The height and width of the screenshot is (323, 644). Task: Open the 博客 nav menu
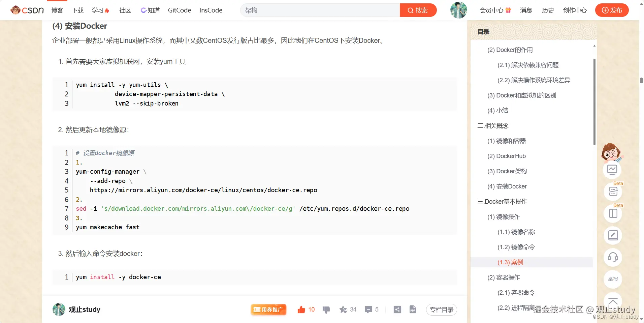coord(57,10)
